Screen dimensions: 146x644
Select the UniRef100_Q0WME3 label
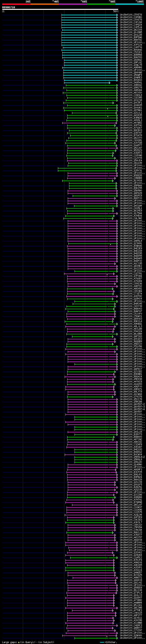click(131, 77)
